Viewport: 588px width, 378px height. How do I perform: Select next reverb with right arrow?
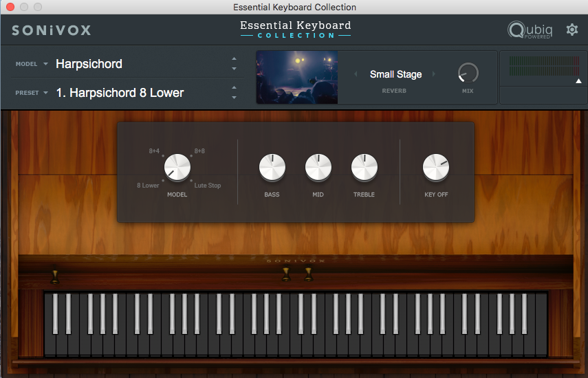434,74
